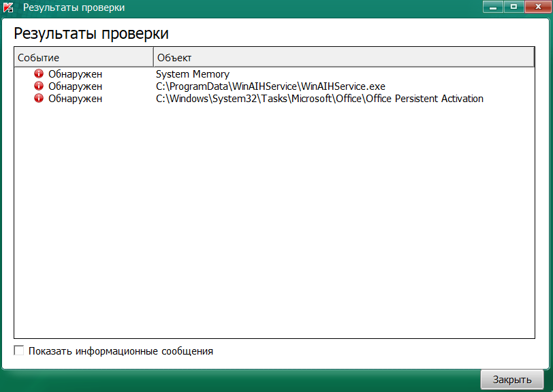Maximize the 'Результаты проверки' window
This screenshot has height=392, width=553.
click(514, 7)
